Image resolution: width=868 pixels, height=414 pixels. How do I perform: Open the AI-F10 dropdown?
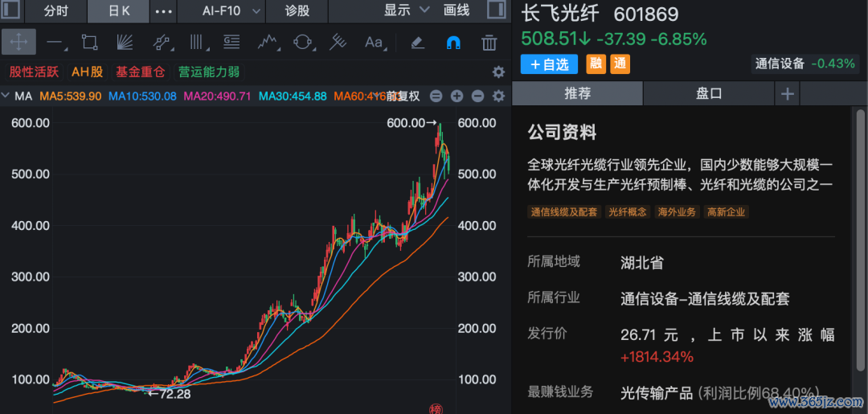tap(228, 10)
